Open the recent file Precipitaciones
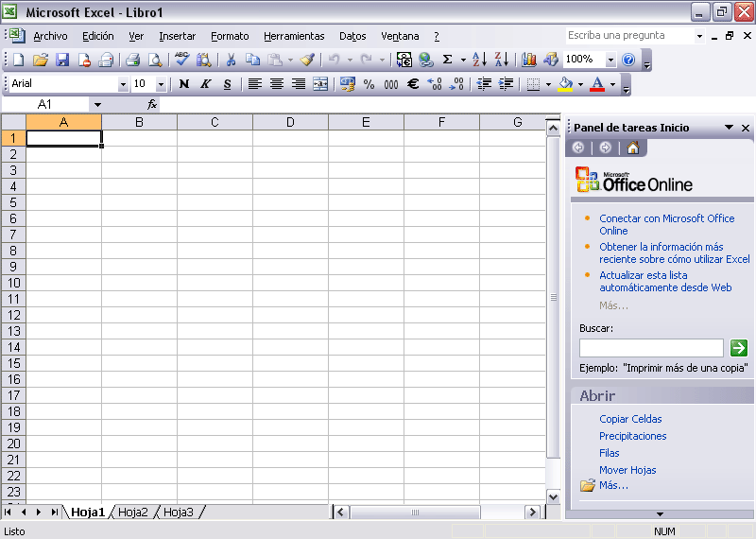 point(632,436)
